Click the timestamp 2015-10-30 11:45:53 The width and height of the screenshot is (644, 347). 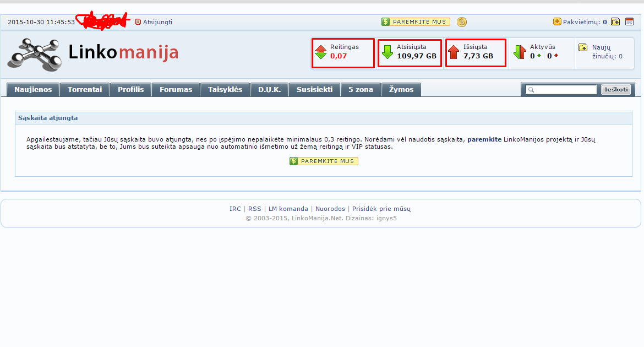(41, 22)
